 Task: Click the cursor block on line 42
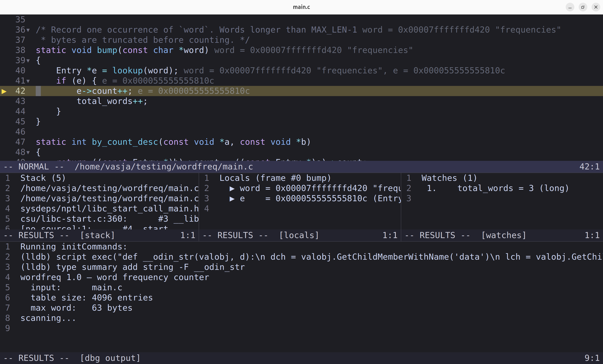click(38, 91)
